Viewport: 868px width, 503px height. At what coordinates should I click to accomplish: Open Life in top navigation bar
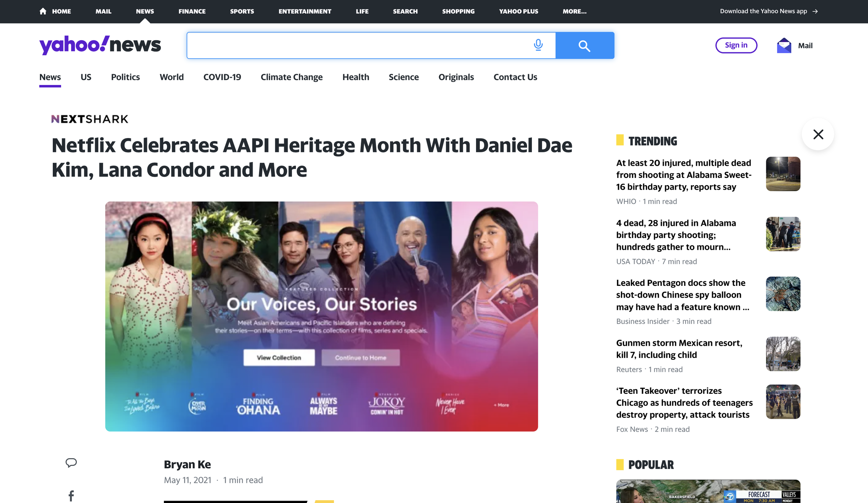[x=362, y=11]
